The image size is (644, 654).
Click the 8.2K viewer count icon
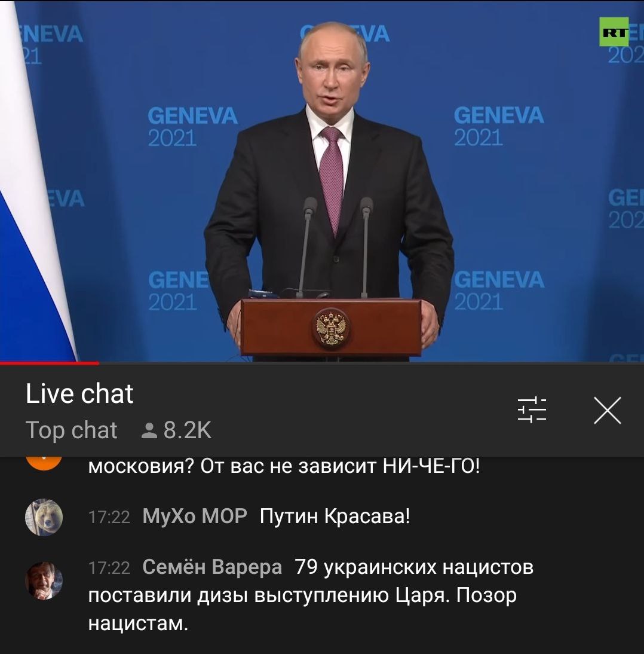pos(149,431)
